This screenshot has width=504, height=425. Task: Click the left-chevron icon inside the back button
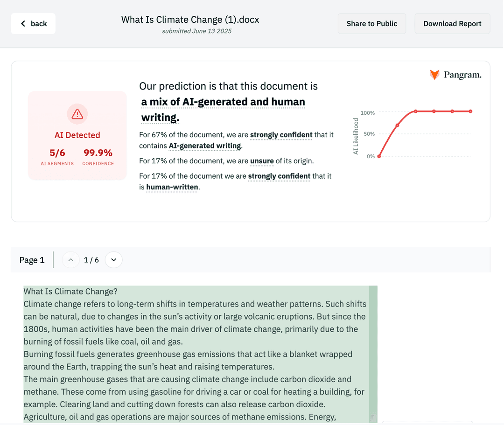[22, 23]
